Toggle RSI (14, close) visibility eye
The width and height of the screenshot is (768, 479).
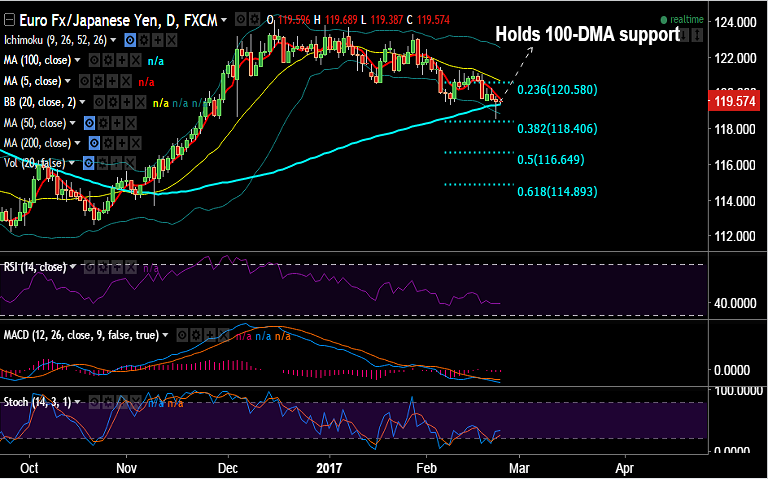point(90,267)
